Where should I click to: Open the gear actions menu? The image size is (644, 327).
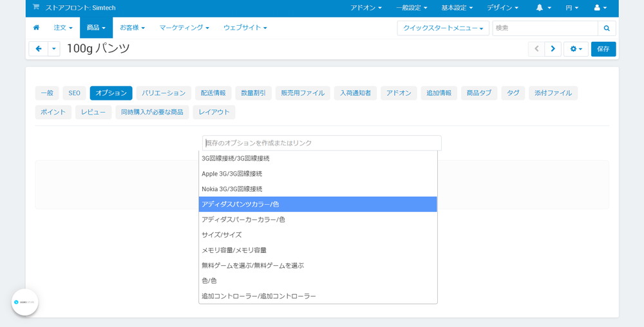(576, 49)
